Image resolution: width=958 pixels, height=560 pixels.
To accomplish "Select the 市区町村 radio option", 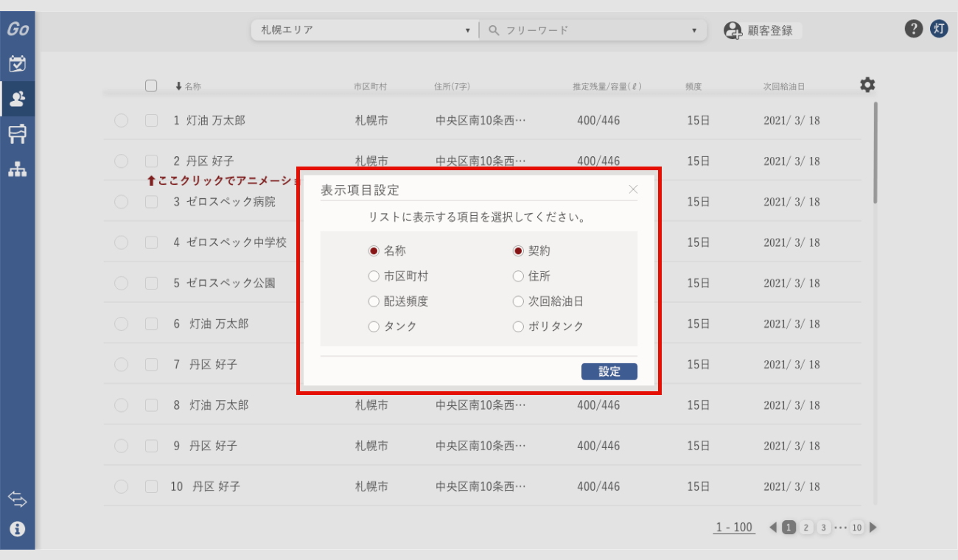I will click(x=374, y=276).
